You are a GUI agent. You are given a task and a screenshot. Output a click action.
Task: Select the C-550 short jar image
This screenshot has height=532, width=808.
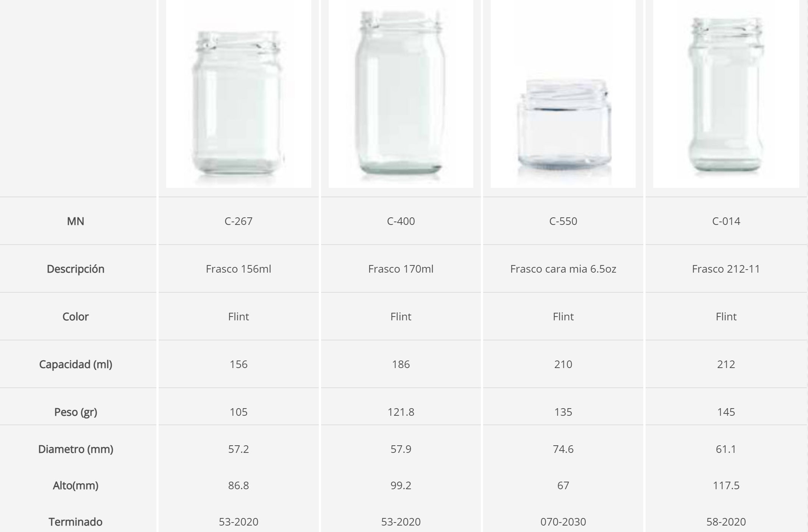click(563, 125)
